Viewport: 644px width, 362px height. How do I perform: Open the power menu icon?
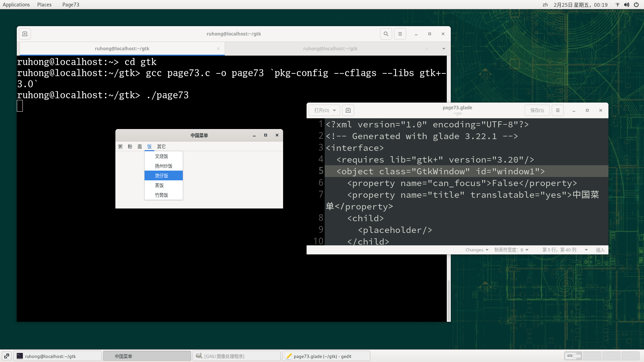[636, 5]
